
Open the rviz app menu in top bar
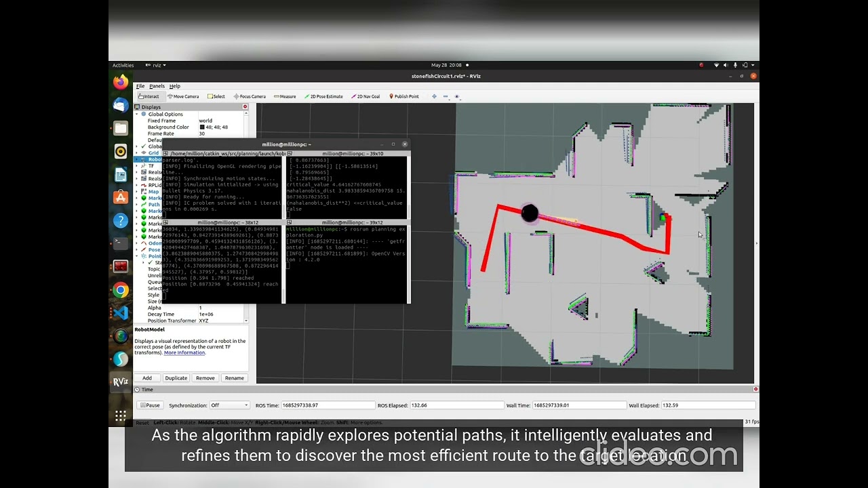coord(155,65)
